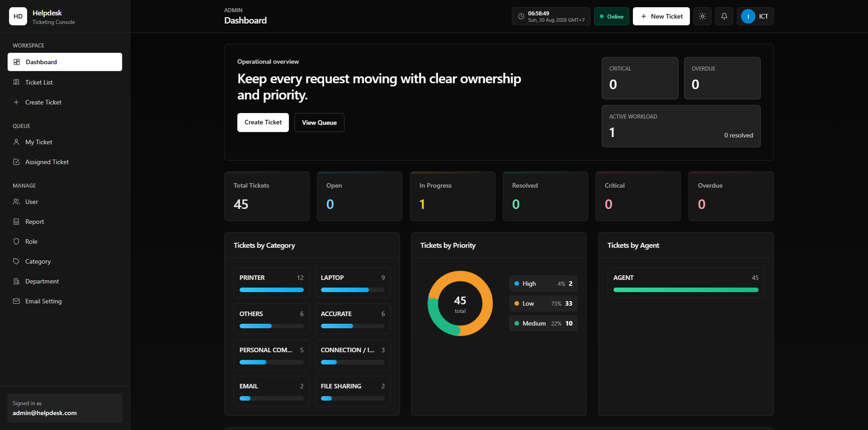This screenshot has width=868, height=430.
Task: Click the Role shield icon
Action: point(16,241)
